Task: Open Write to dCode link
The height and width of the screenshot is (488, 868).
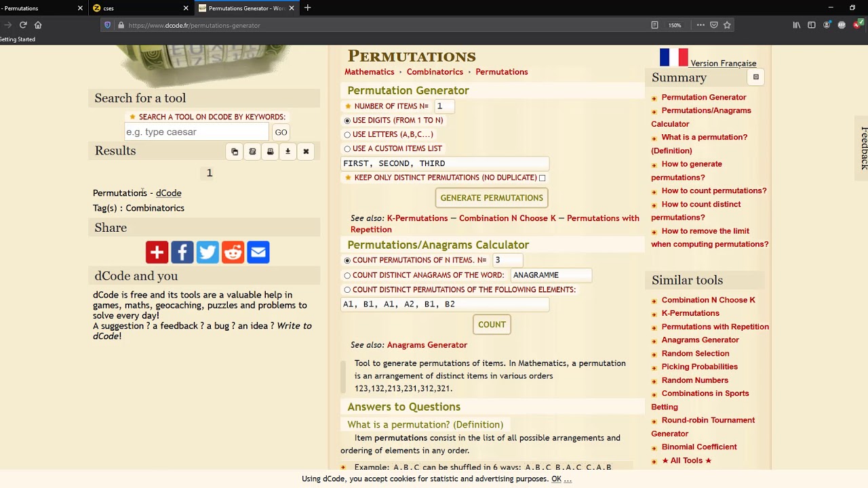Action: [202, 331]
